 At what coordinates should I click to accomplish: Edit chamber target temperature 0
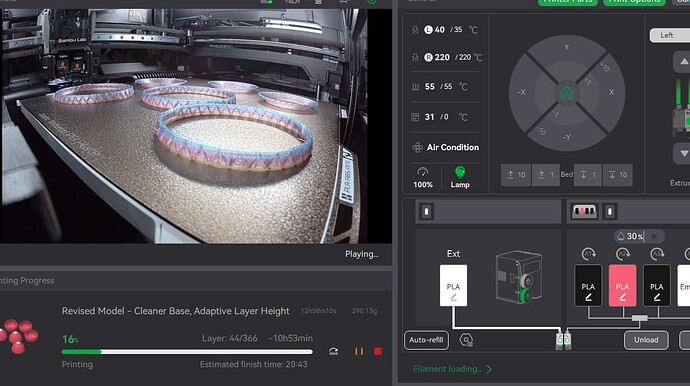[446, 117]
